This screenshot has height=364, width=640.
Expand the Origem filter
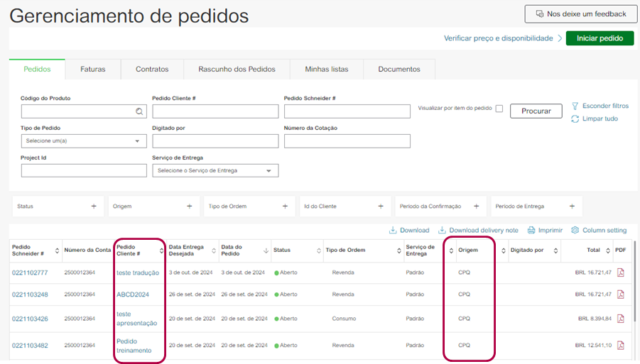coord(190,206)
